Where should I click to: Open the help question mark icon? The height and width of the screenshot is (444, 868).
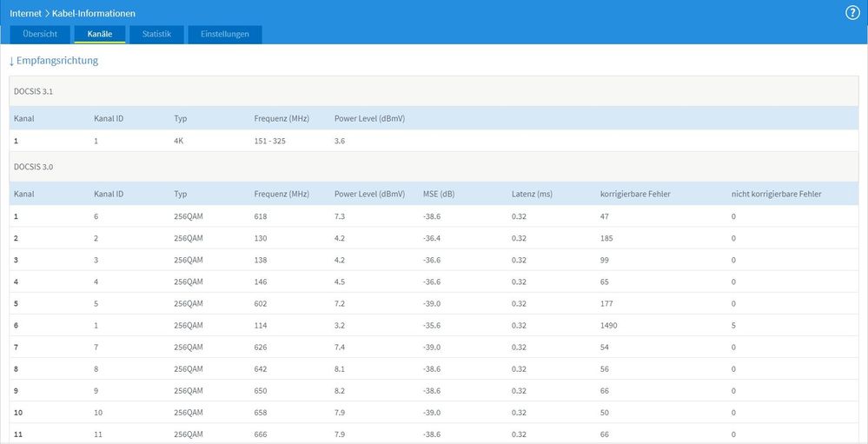[852, 13]
